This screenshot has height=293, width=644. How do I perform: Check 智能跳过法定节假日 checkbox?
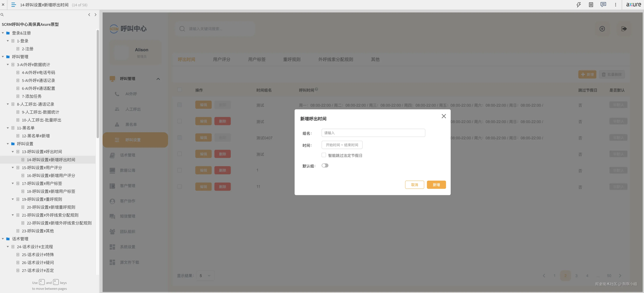coord(324,155)
